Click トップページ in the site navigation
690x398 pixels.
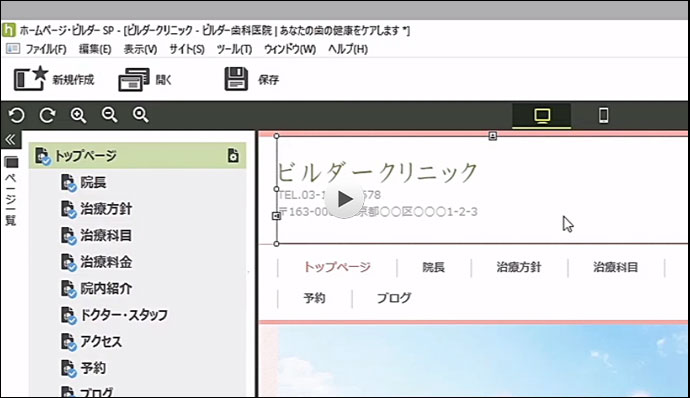point(337,267)
